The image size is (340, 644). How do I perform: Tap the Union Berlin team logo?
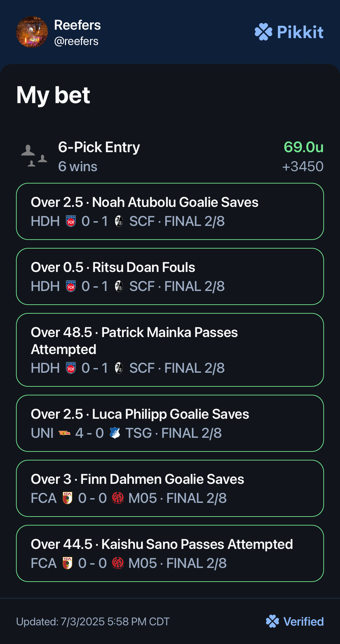(64, 433)
